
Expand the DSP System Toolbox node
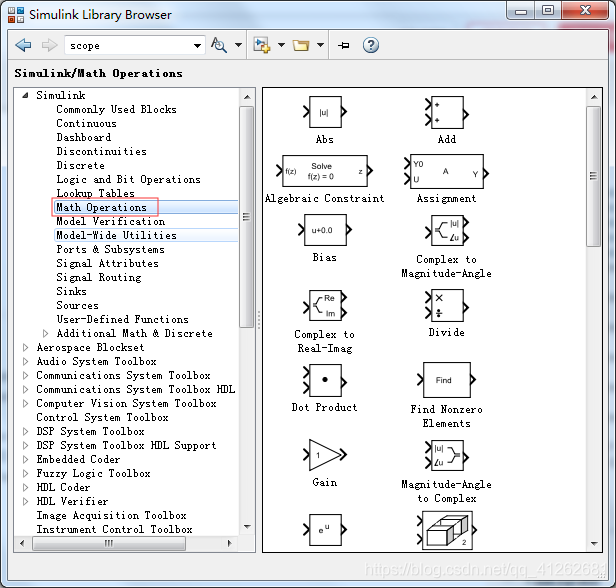26,431
